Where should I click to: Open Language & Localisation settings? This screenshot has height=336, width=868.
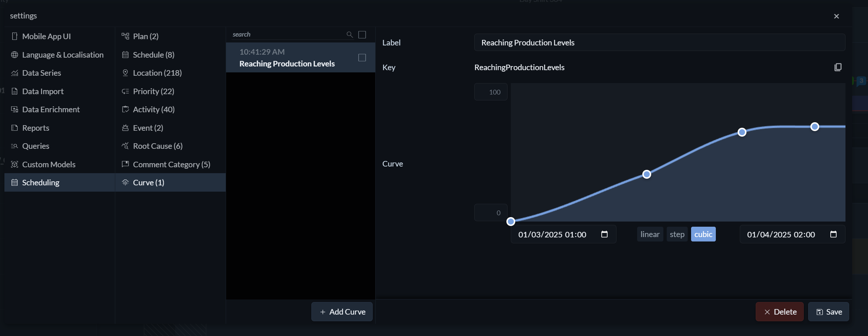pos(59,55)
